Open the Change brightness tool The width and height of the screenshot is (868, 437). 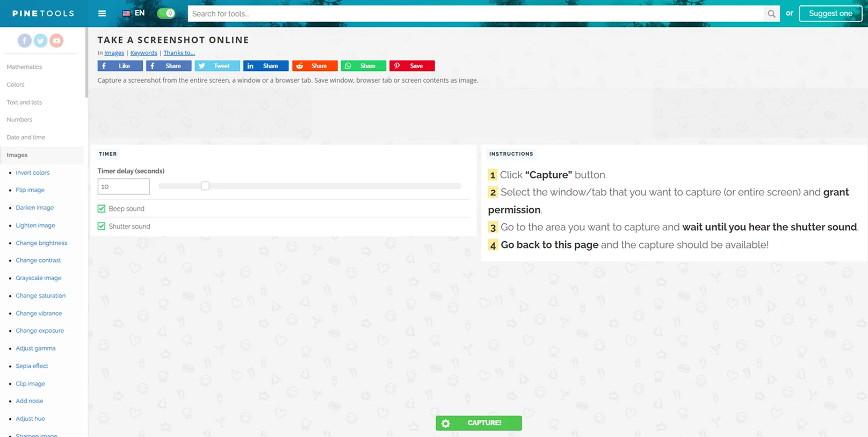(41, 243)
